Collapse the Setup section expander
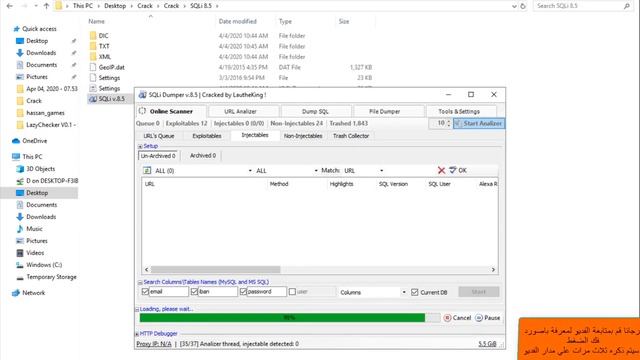The width and height of the screenshot is (640, 360). [140, 146]
